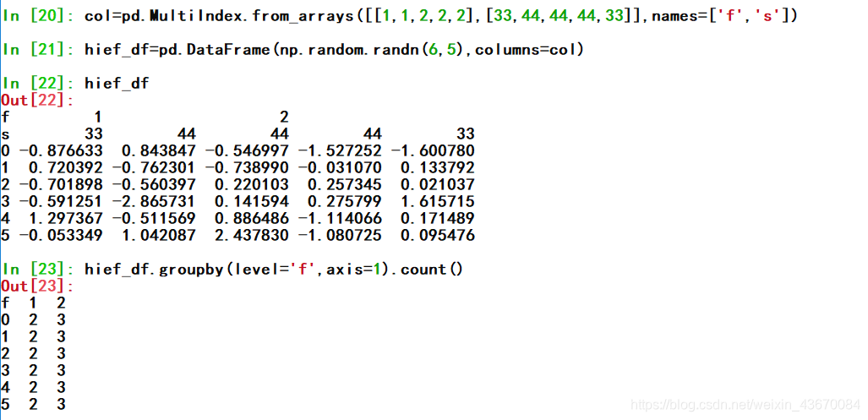Click the In [22]: prompt
The width and height of the screenshot is (868, 420).
click(x=38, y=84)
